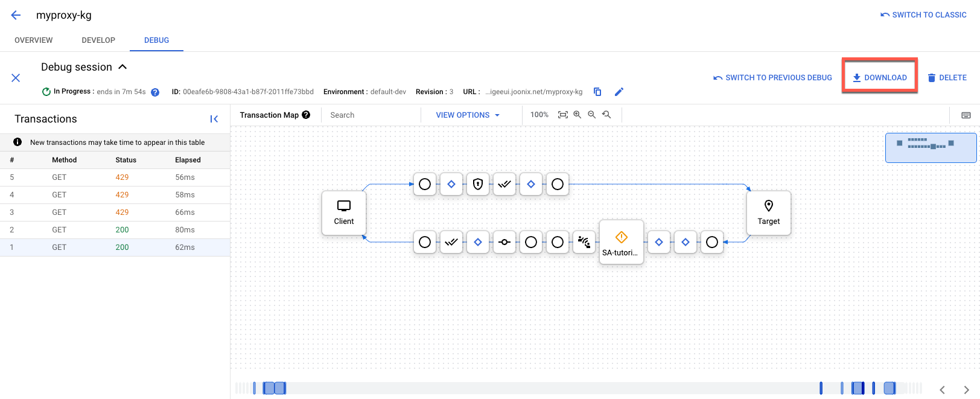Download the debug session
The width and height of the screenshot is (980, 399).
coord(880,78)
